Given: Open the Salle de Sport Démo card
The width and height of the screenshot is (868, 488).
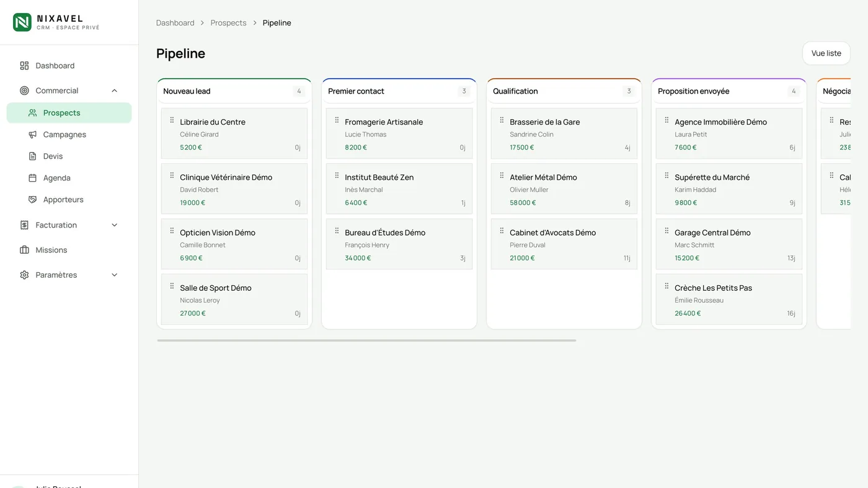Looking at the screenshot, I should tap(234, 299).
